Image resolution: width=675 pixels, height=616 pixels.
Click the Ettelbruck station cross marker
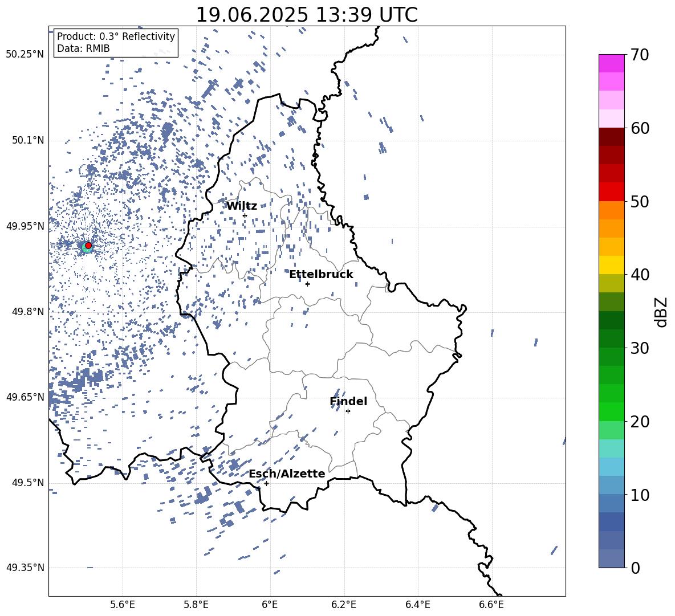tap(307, 284)
